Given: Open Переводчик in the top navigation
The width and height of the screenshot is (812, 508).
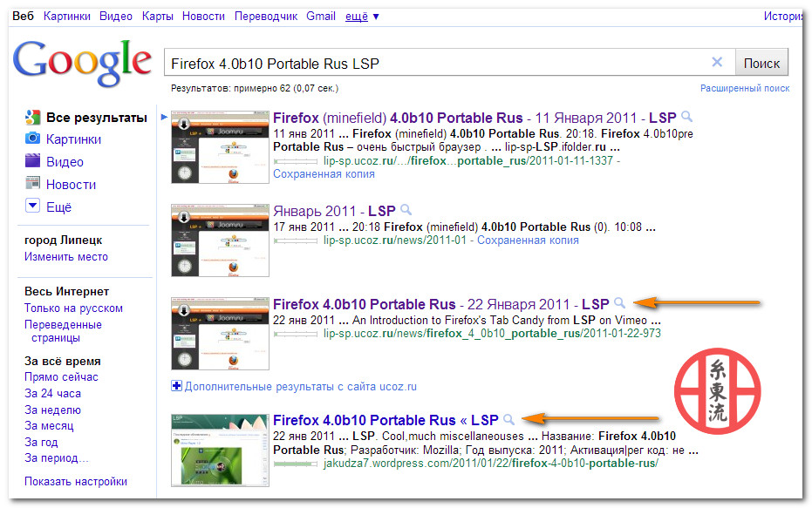Looking at the screenshot, I should click(x=266, y=16).
